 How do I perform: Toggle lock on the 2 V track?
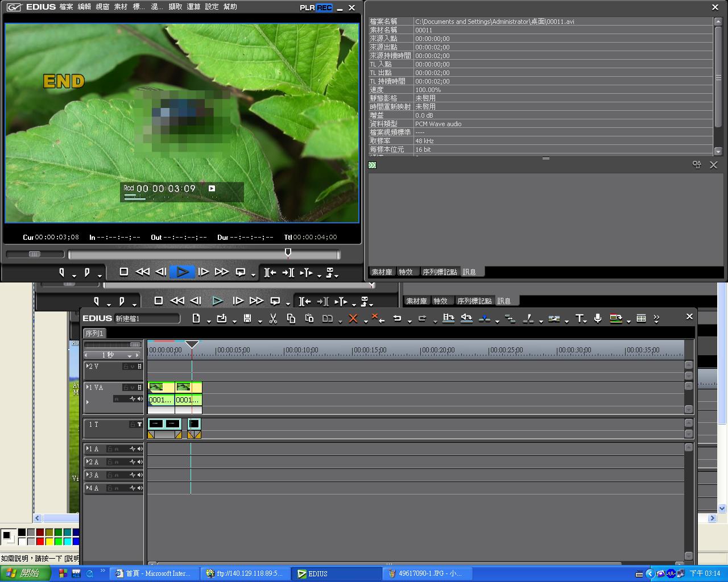[x=126, y=367]
